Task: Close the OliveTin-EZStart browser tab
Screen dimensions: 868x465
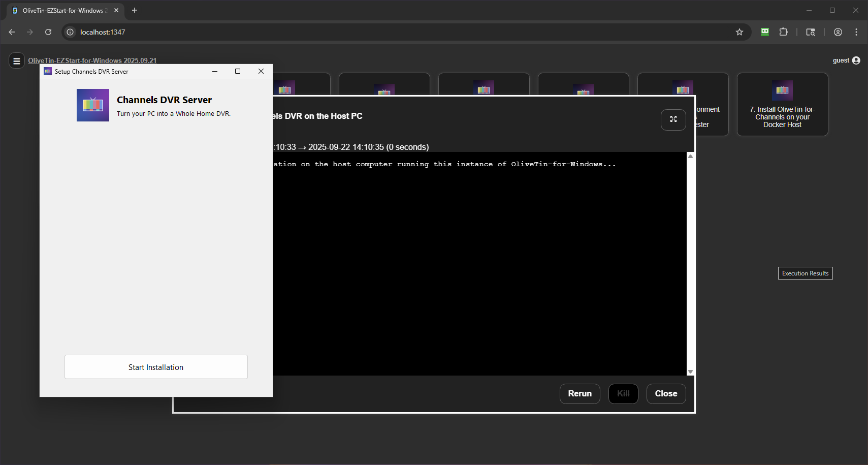Action: point(116,10)
